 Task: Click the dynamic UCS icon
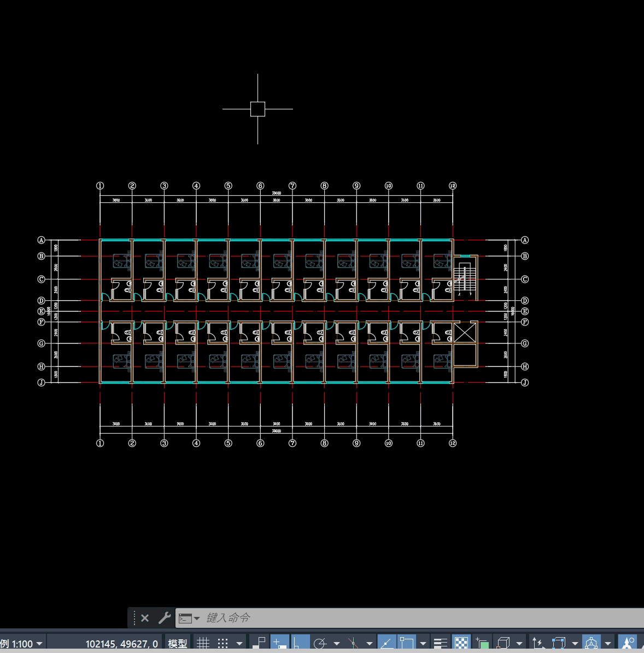[538, 643]
